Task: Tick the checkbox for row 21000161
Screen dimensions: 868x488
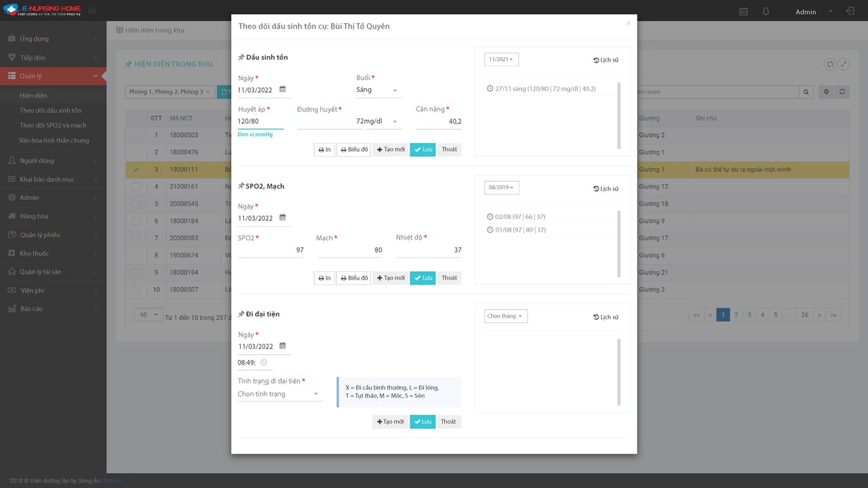Action: [136, 186]
